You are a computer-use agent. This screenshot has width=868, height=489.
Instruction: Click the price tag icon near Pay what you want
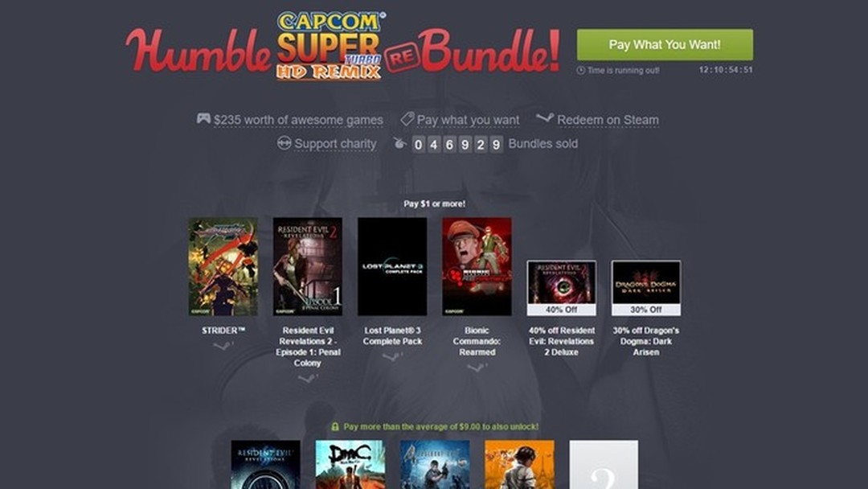click(407, 118)
